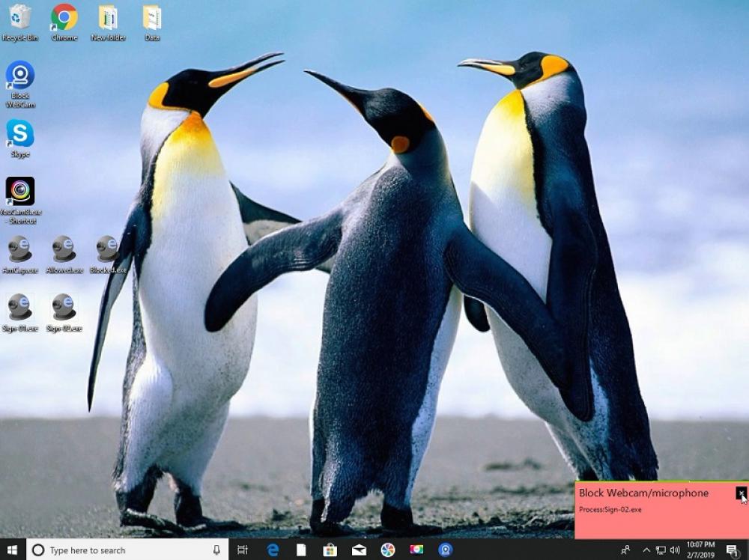Image resolution: width=749 pixels, height=560 pixels.
Task: Dismiss the Block Webcam/microphone notification
Action: tap(740, 493)
